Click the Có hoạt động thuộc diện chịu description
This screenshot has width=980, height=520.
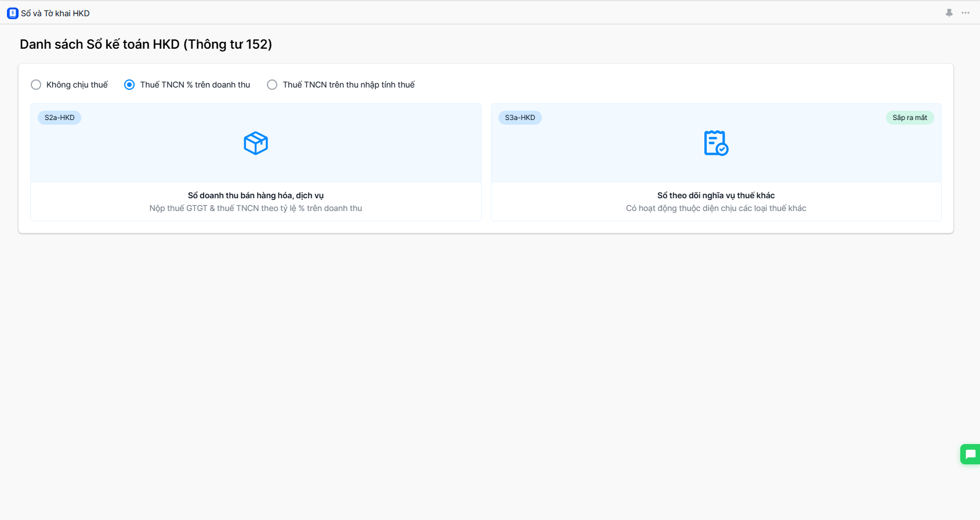point(716,208)
